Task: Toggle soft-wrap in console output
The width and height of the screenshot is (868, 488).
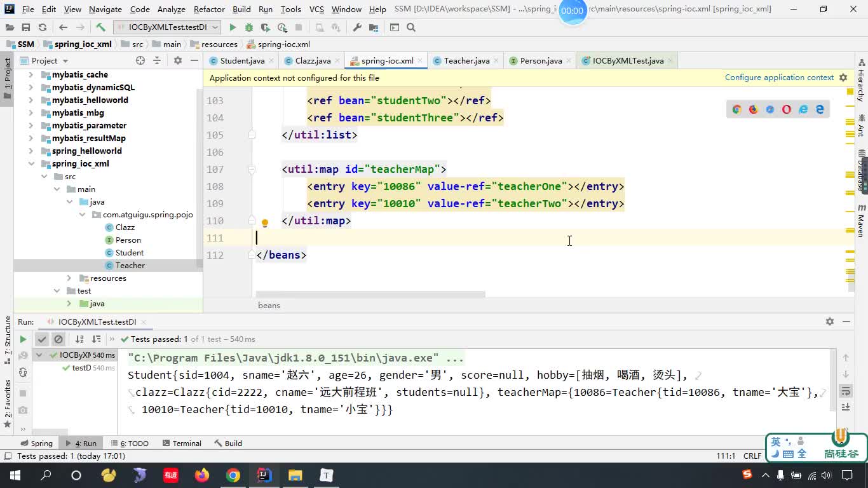Action: coord(846,391)
